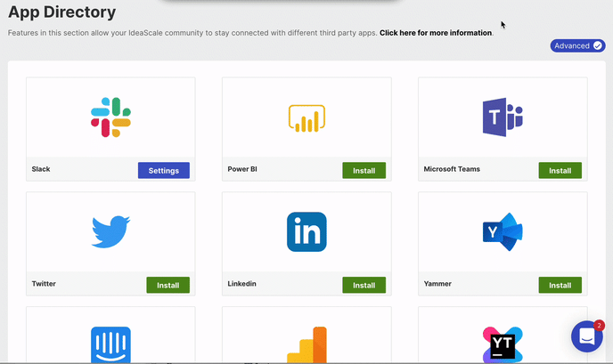Screen dimensions: 613x364
Task: Toggle the Advanced switch
Action: pyautogui.click(x=578, y=45)
